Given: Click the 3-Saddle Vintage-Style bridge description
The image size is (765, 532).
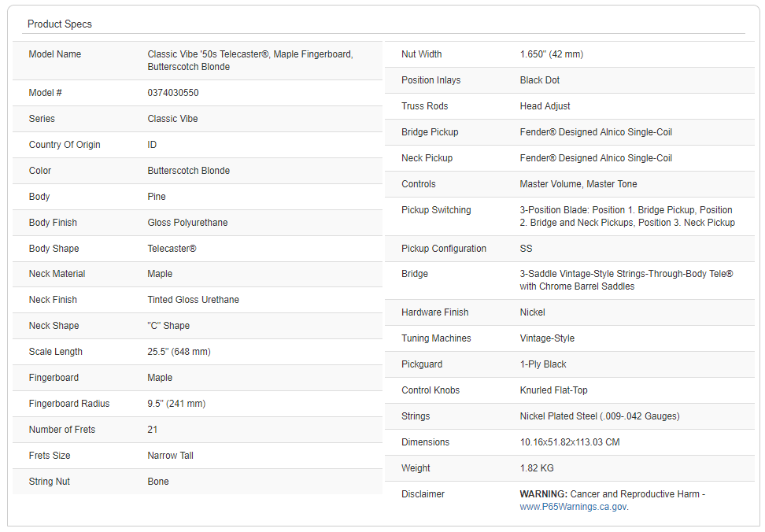Looking at the screenshot, I should [626, 280].
